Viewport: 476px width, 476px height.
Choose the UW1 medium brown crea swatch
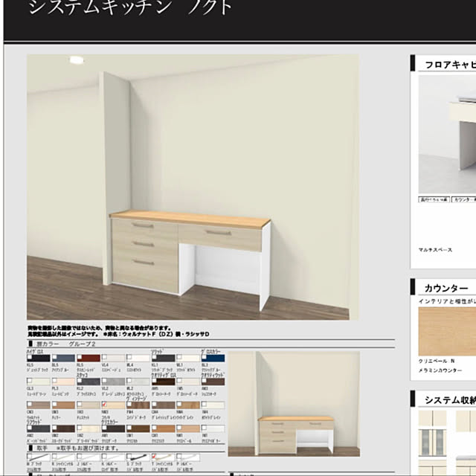pos(138,428)
